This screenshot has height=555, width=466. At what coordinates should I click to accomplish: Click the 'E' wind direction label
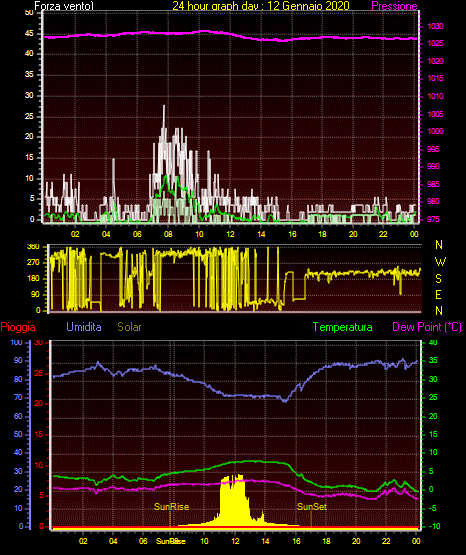coord(438,294)
